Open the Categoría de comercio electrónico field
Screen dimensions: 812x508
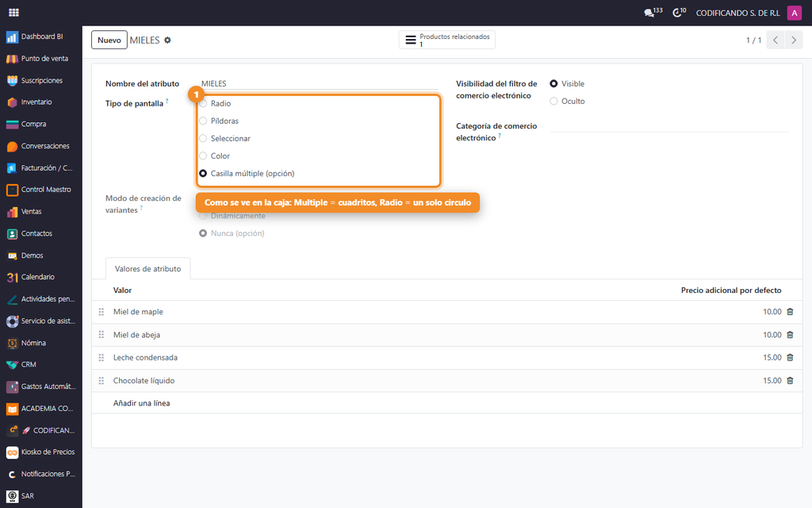668,126
